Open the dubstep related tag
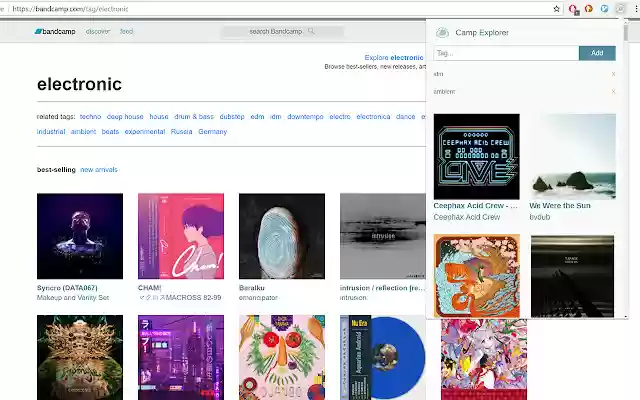This screenshot has width=640, height=400. tap(232, 117)
